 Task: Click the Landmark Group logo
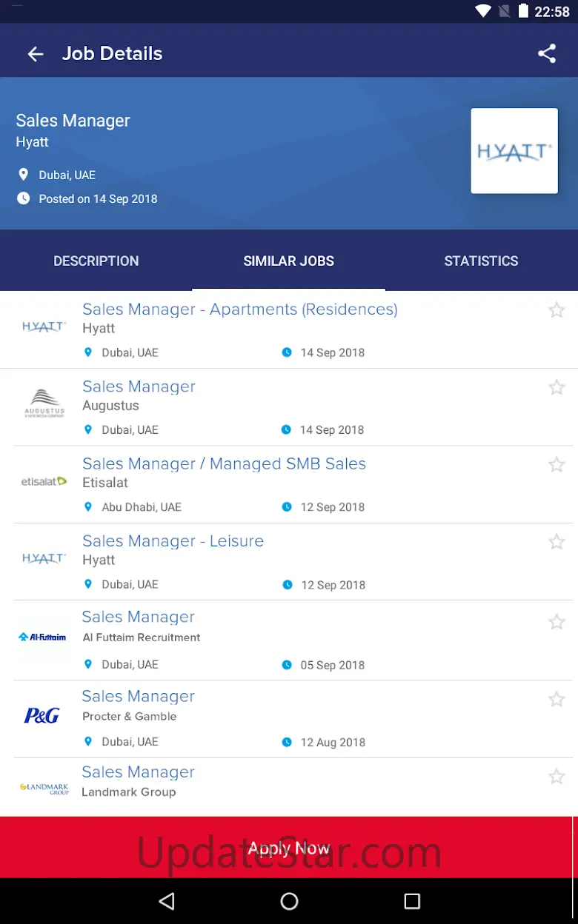[44, 789]
